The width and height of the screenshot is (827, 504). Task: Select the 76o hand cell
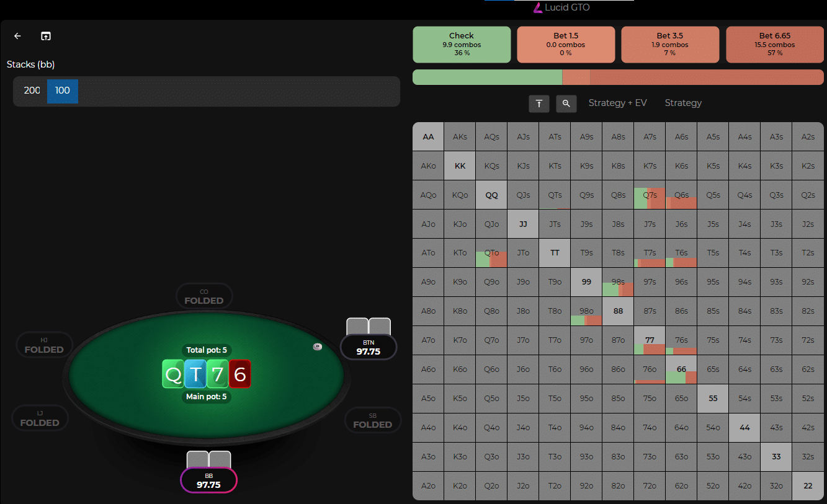[x=650, y=369]
